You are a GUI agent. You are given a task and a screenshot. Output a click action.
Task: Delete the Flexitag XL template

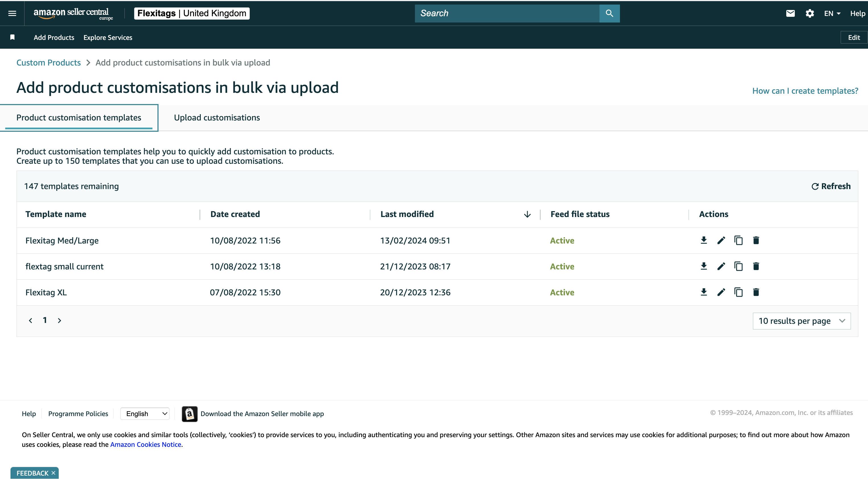click(756, 292)
